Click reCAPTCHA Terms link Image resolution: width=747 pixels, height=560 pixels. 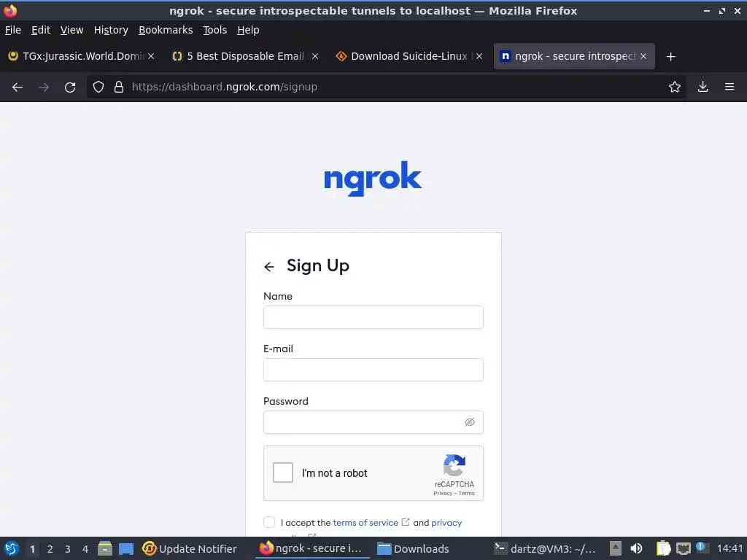coord(466,494)
